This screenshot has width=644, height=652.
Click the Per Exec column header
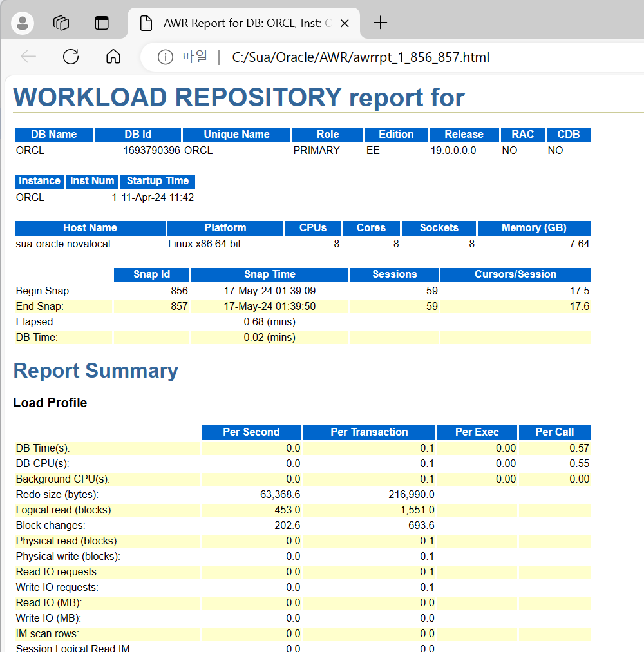[x=477, y=432]
